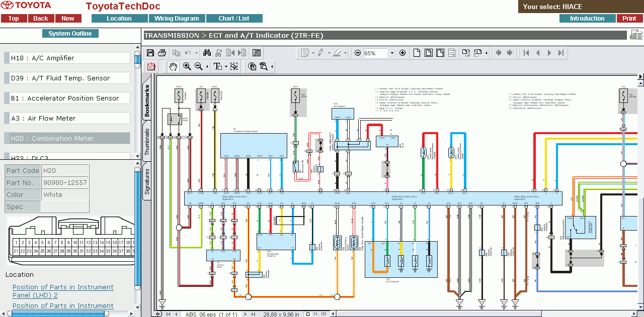
Task: Click the red Adobe PDF icon
Action: pyautogui.click(x=151, y=66)
